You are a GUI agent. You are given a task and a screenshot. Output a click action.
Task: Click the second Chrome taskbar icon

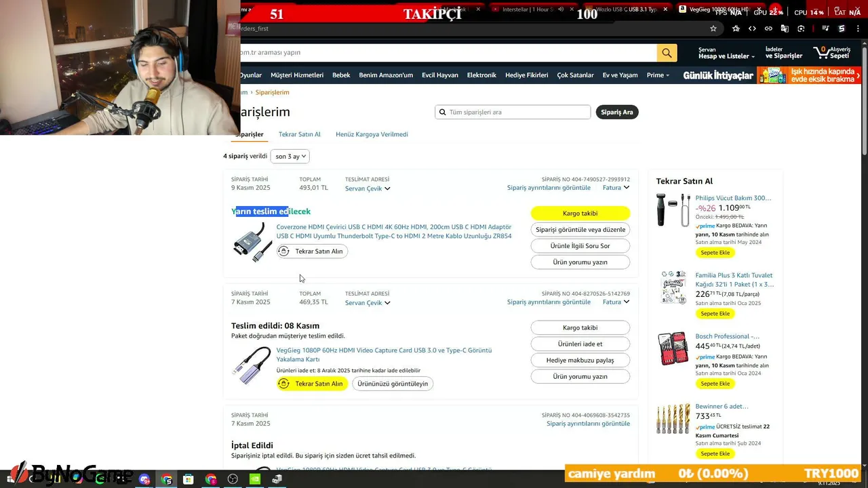211,479
